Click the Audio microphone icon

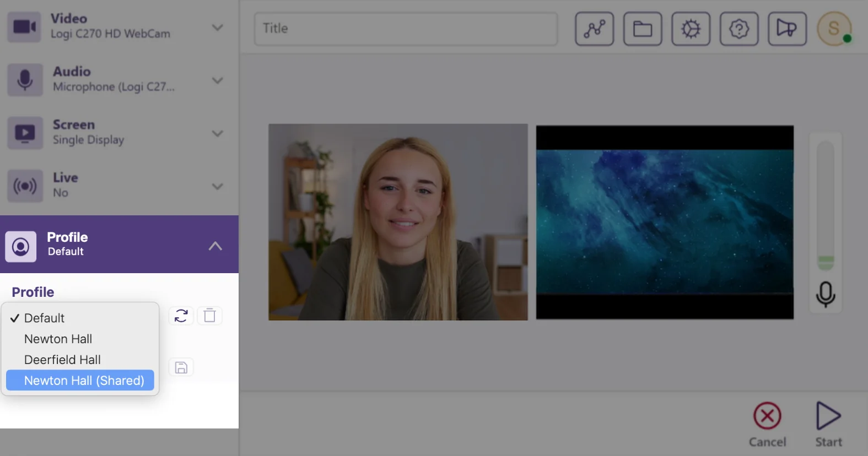coord(25,80)
